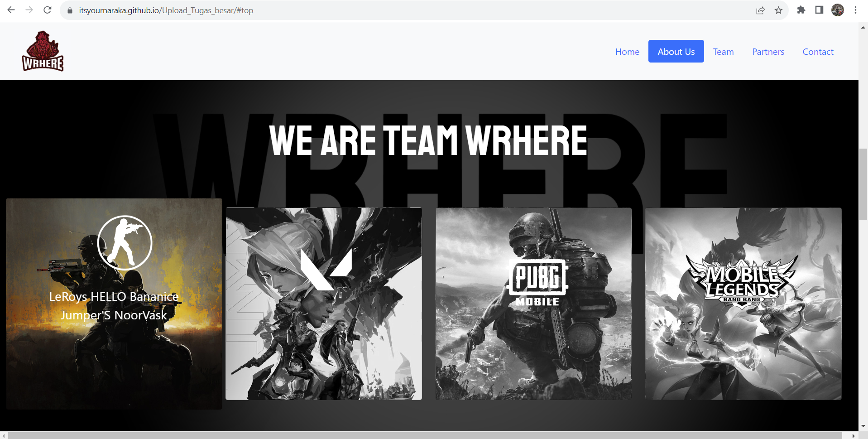Click the vertical scrollbar thumb
Screen dimensions: 868x439
pyautogui.click(x=863, y=184)
